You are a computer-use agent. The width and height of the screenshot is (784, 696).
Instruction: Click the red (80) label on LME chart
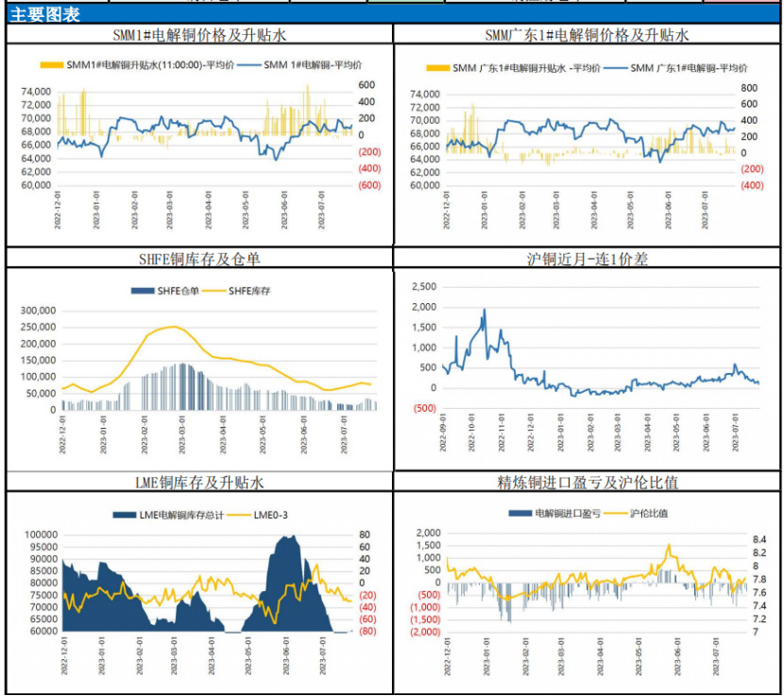pos(367,631)
